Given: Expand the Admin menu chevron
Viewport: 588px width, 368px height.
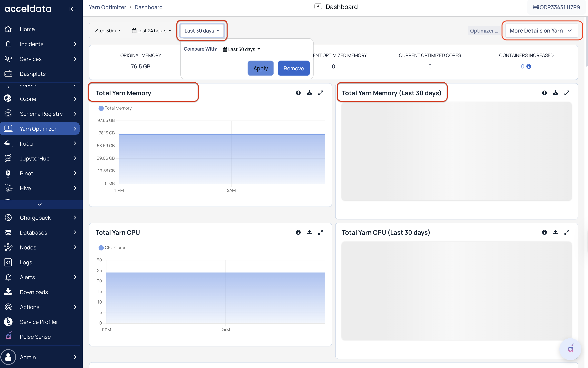Looking at the screenshot, I should coord(75,357).
